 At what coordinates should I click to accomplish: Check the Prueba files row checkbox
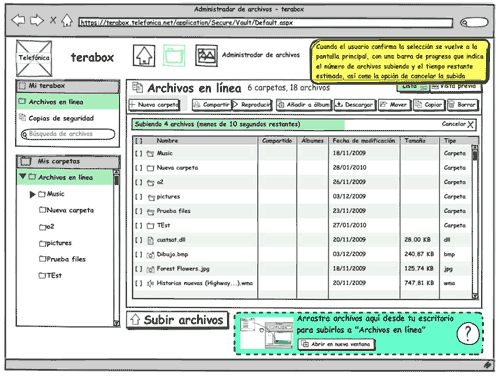click(x=139, y=211)
